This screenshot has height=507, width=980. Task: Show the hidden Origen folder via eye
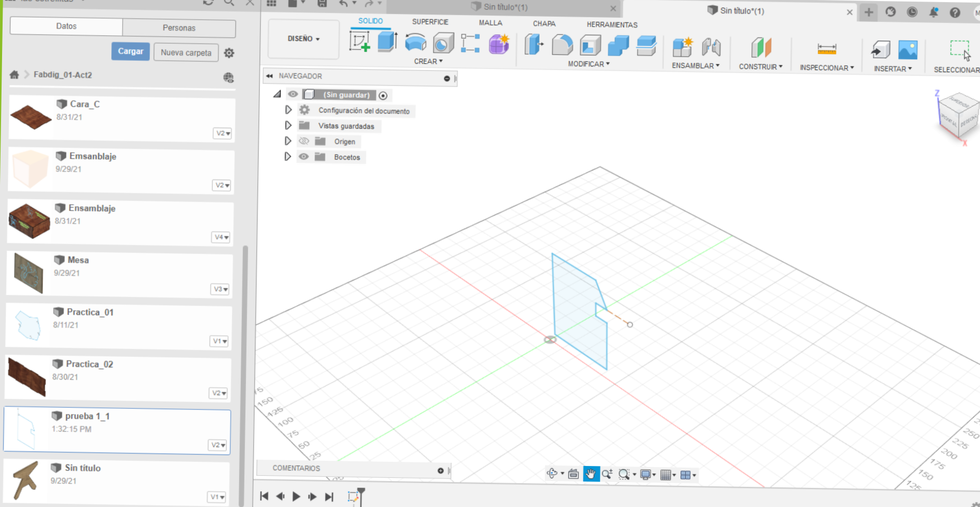(x=304, y=141)
